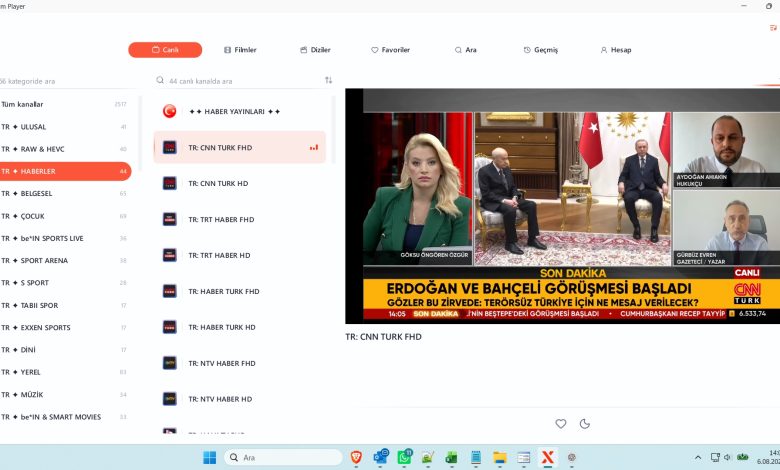Show hidden system tray icons
The image size is (780, 470).
point(698,458)
